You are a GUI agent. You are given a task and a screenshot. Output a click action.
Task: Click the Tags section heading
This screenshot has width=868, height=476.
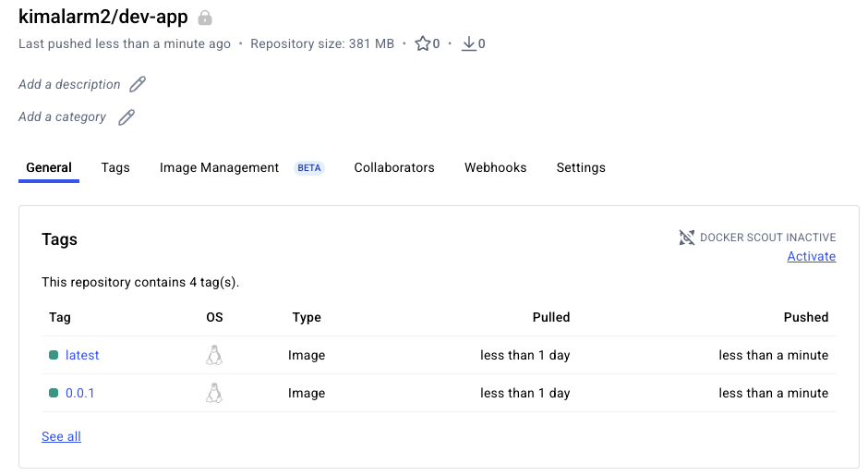pos(59,239)
